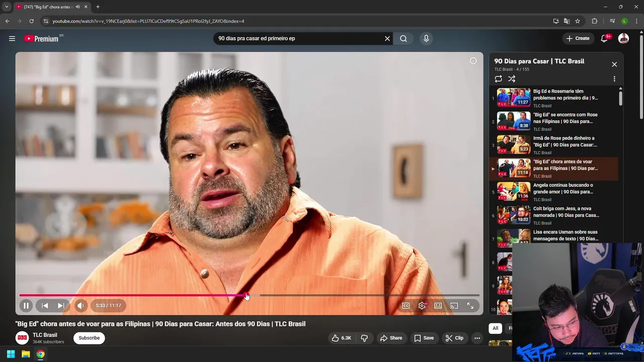The width and height of the screenshot is (644, 362).
Task: Close the playlist panel
Action: point(614,64)
